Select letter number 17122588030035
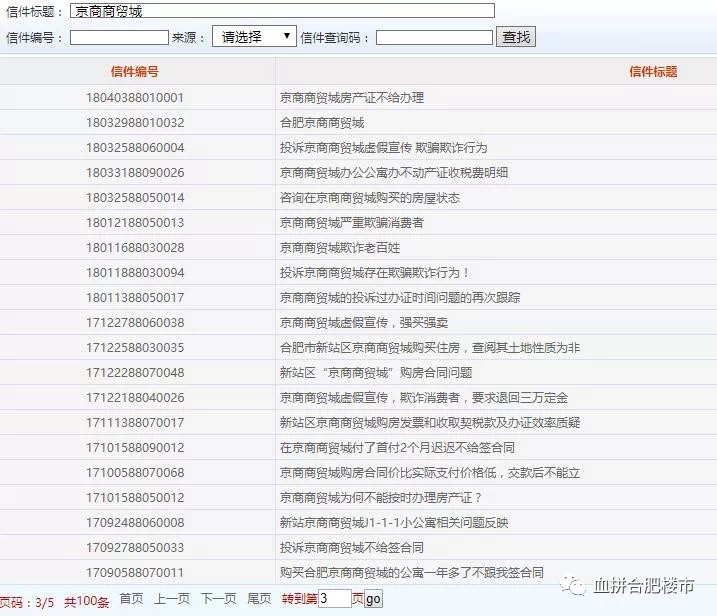The width and height of the screenshot is (717, 616). pos(135,348)
